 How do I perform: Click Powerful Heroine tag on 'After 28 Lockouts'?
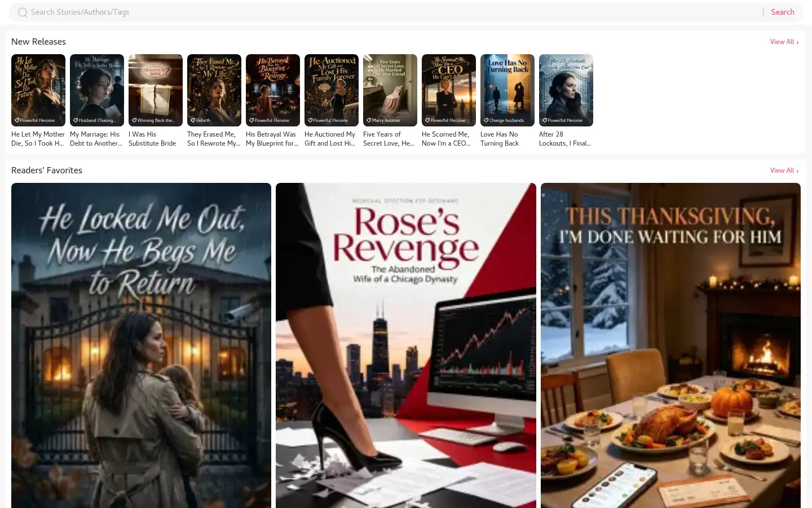click(x=563, y=120)
